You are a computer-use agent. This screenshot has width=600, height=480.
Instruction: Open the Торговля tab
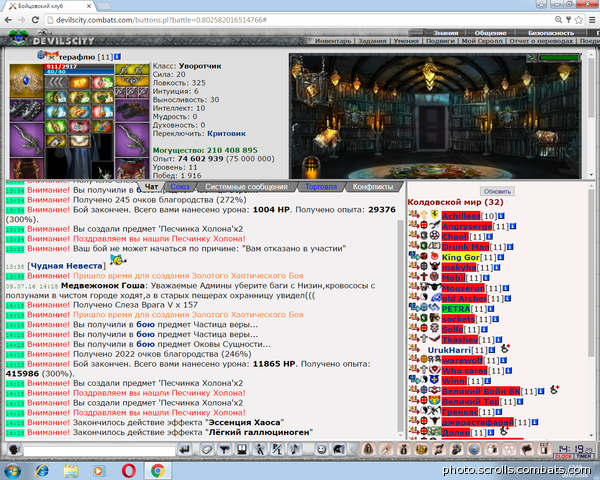321,187
